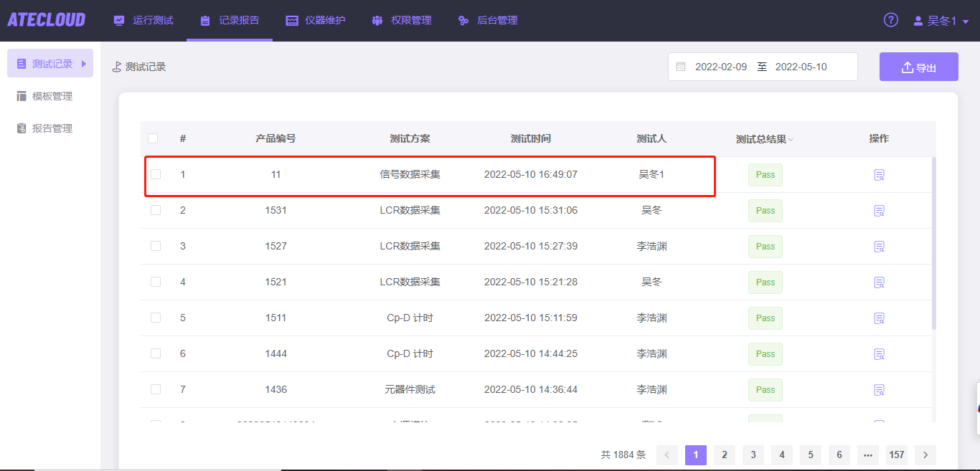Click the calendar icon in the date range picker
The height and width of the screenshot is (471, 980).
click(x=679, y=66)
